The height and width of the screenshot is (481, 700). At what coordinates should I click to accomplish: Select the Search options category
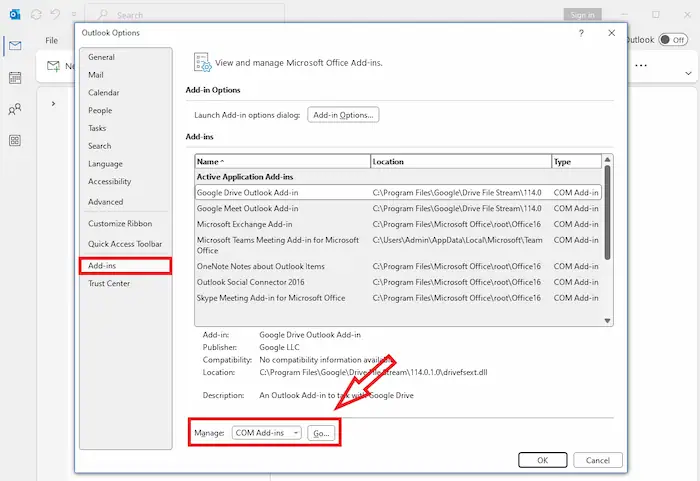tap(100, 146)
